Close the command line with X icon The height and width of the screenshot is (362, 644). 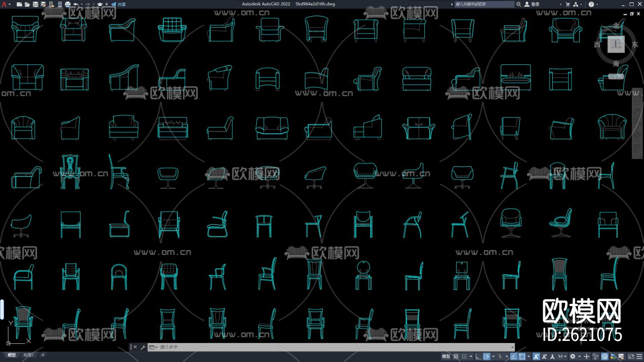(x=135, y=347)
